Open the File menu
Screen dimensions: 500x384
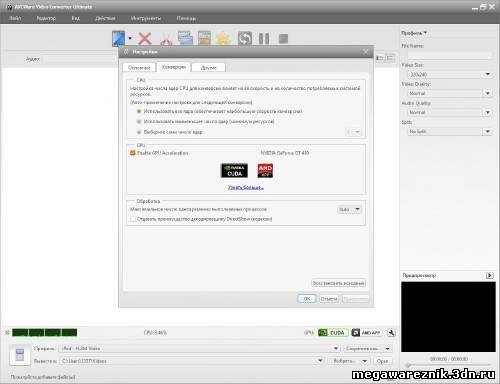coord(15,18)
